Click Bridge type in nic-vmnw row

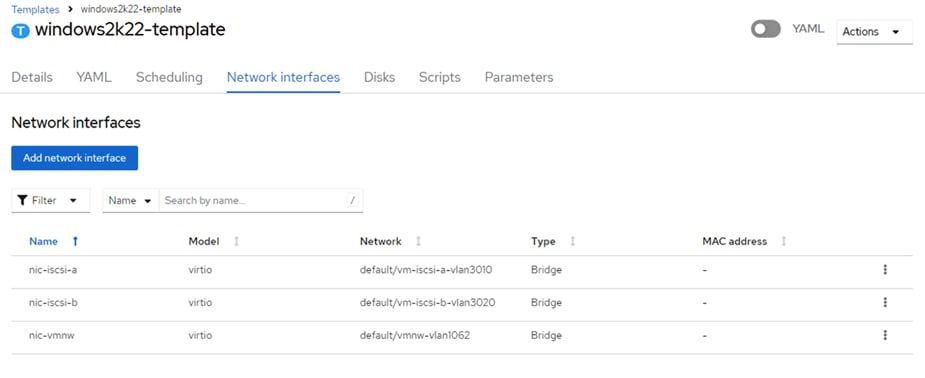click(546, 336)
